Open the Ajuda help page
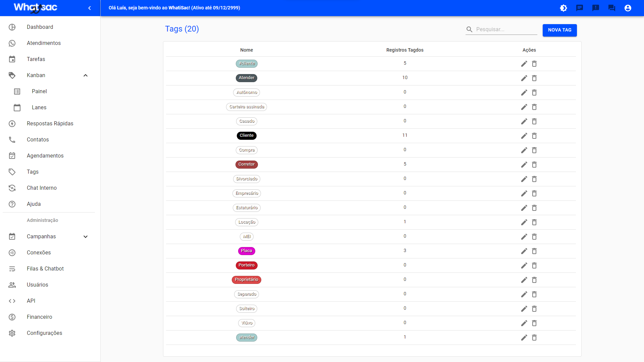This screenshot has height=362, width=644. pos(50,204)
